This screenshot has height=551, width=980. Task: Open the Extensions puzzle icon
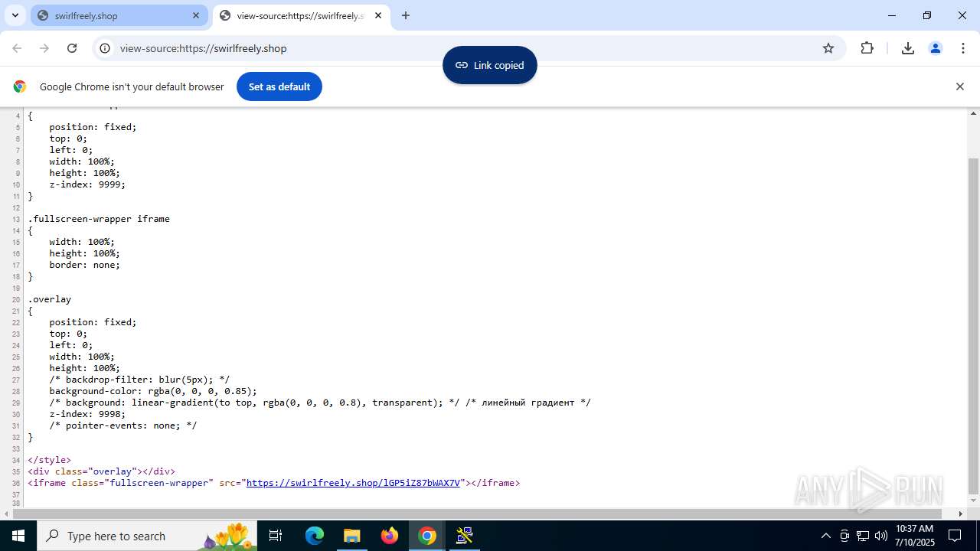(867, 48)
